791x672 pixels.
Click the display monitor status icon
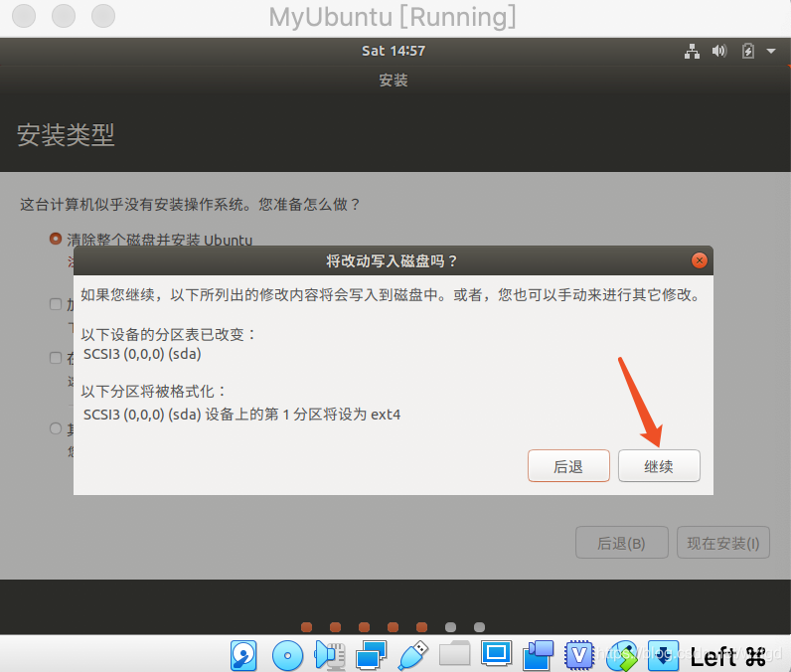pyautogui.click(x=497, y=654)
